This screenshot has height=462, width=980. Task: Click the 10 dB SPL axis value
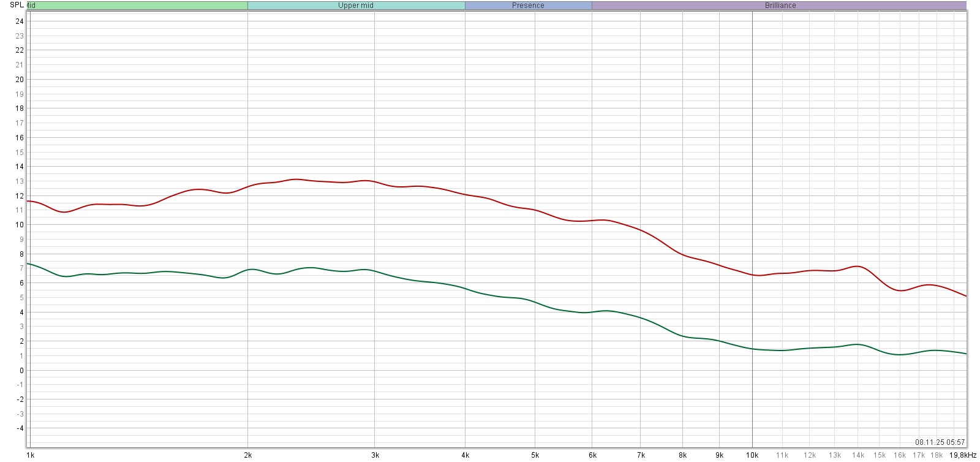pyautogui.click(x=20, y=225)
